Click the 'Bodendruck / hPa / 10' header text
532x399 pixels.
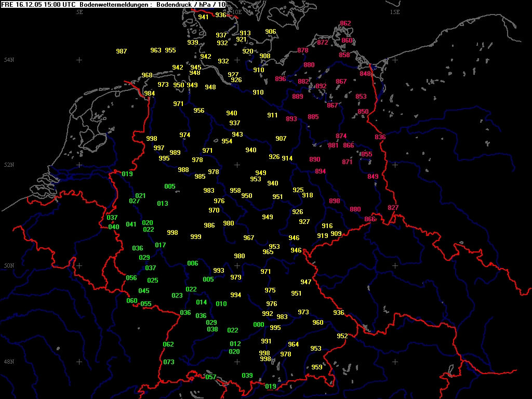coord(191,4)
